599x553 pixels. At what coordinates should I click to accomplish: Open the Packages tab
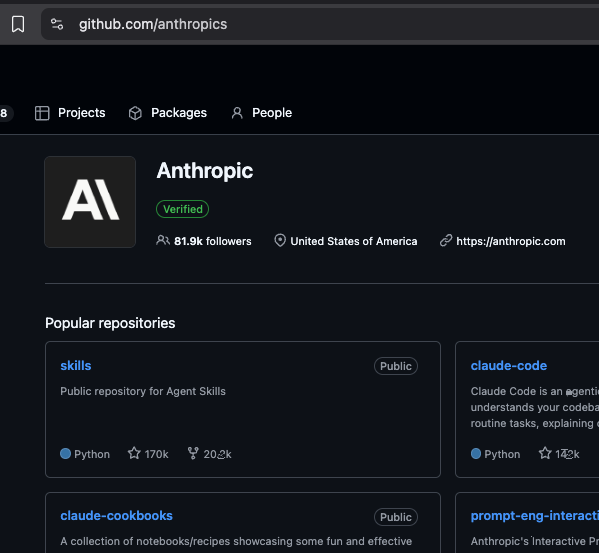click(168, 113)
